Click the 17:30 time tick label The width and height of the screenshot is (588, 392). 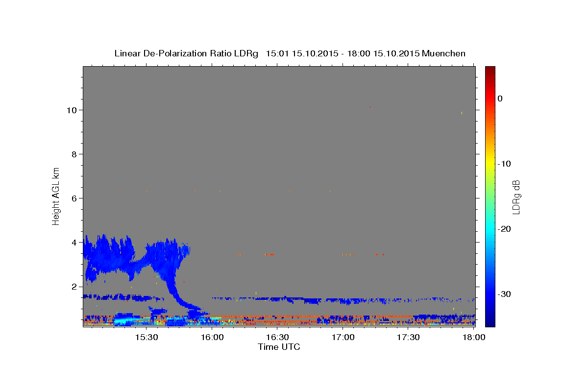click(409, 337)
